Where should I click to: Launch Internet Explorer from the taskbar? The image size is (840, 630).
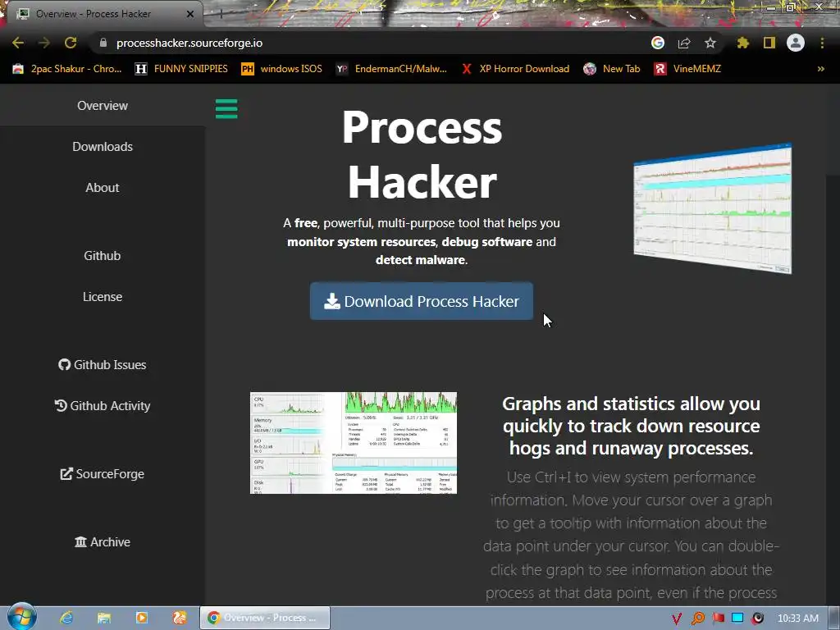click(x=66, y=618)
